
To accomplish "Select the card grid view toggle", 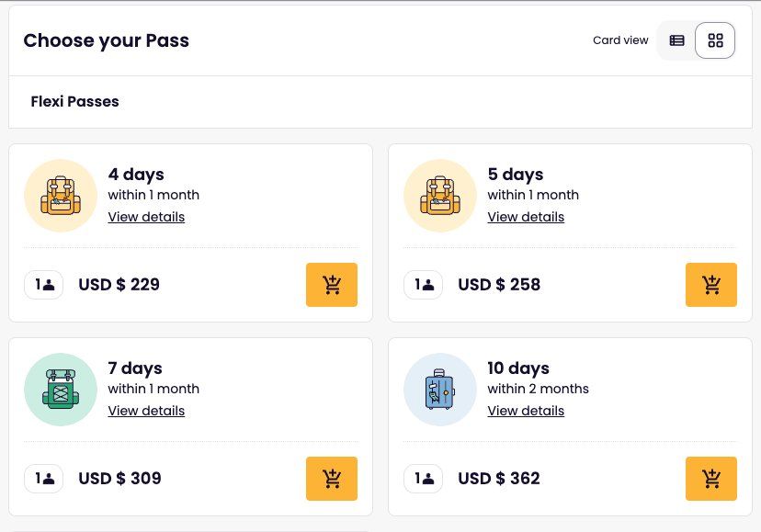I will pyautogui.click(x=715, y=40).
